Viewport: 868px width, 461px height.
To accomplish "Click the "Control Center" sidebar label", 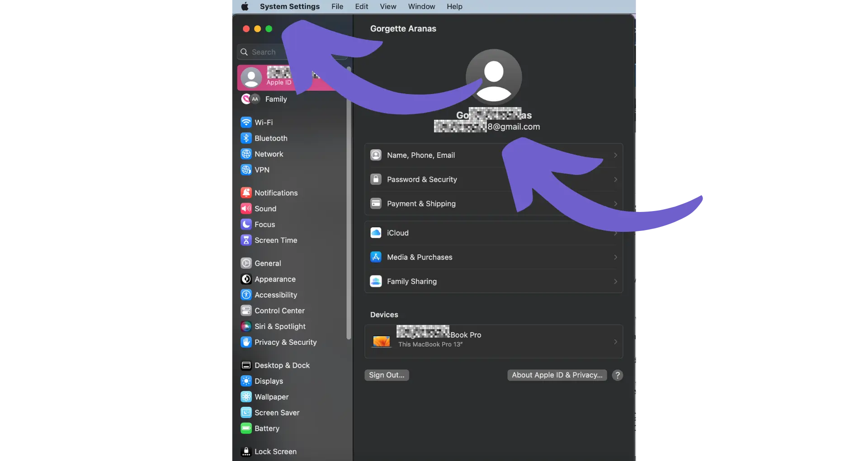I will pos(279,311).
